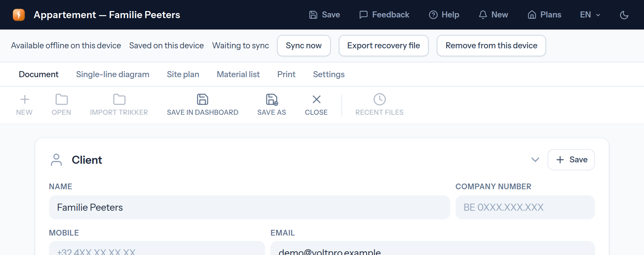
Task: Click the Client Save button
Action: click(571, 160)
